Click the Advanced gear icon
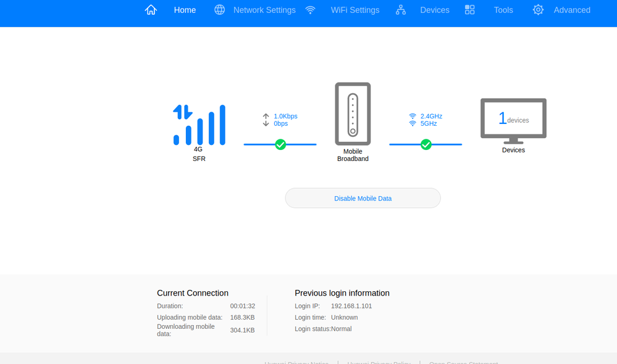This screenshot has height=364, width=617. [x=538, y=10]
